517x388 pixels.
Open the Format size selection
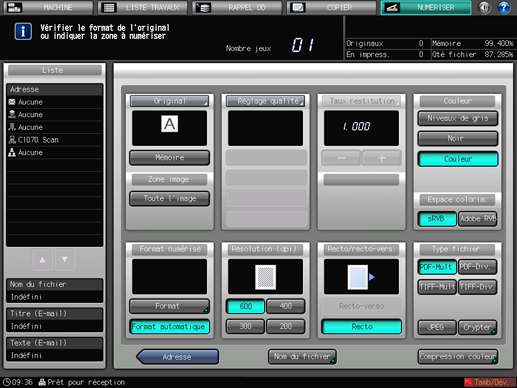[169, 306]
